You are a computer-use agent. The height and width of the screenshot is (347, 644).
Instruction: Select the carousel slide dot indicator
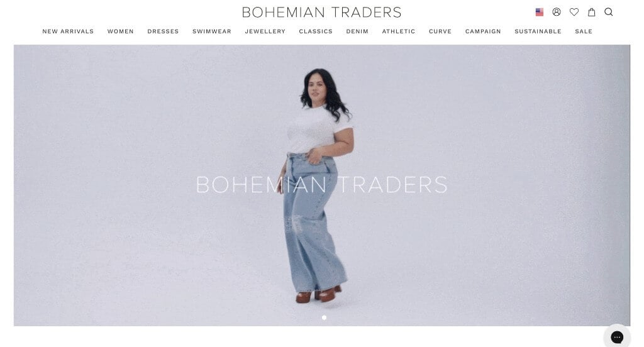(324, 317)
